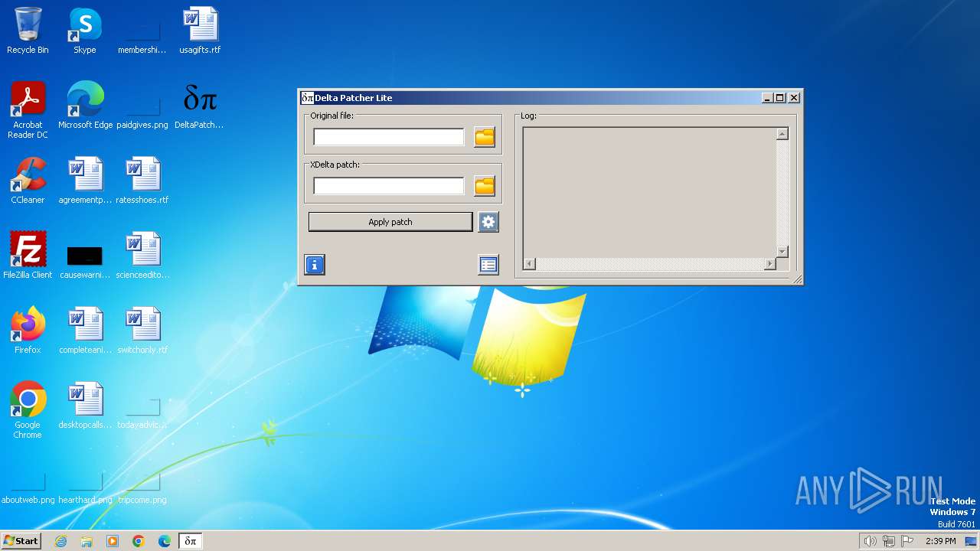
Task: Minimize the Delta Patcher Lite window
Action: point(767,98)
